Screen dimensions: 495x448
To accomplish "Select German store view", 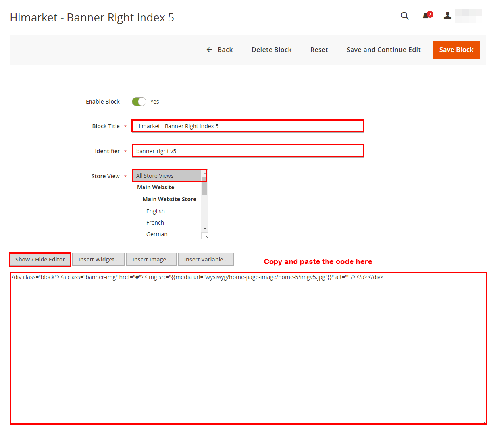I will [157, 234].
